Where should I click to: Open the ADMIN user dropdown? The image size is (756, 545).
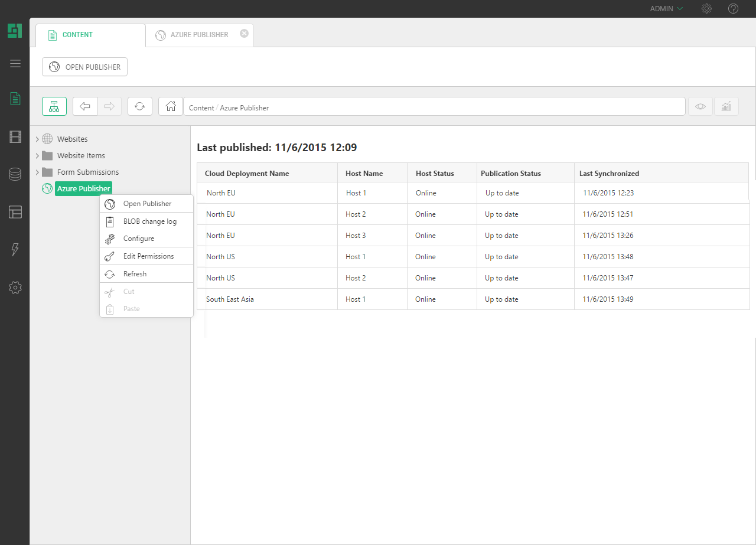[x=666, y=9]
